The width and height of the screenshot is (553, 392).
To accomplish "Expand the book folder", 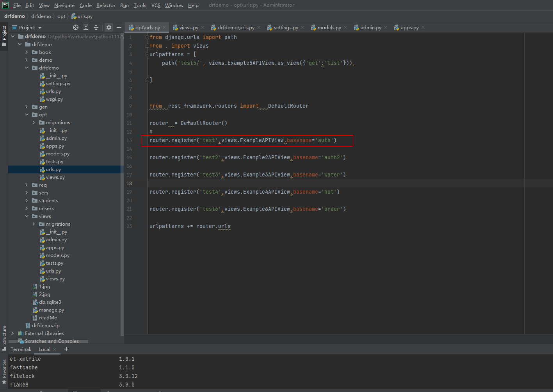I will pos(27,52).
